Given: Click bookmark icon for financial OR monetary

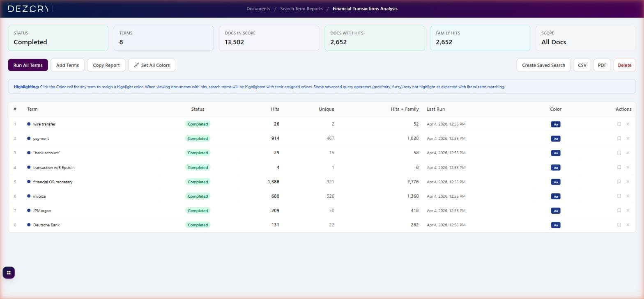Looking at the screenshot, I should (619, 182).
